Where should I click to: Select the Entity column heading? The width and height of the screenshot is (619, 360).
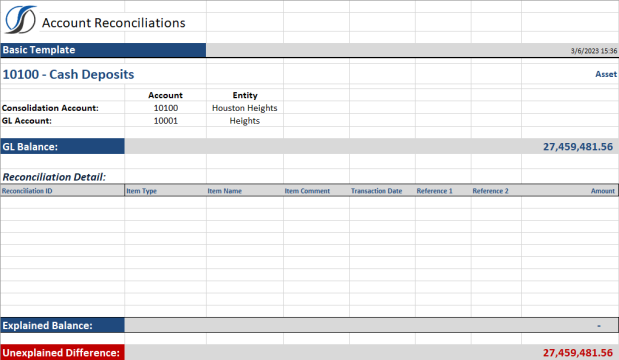[245, 95]
